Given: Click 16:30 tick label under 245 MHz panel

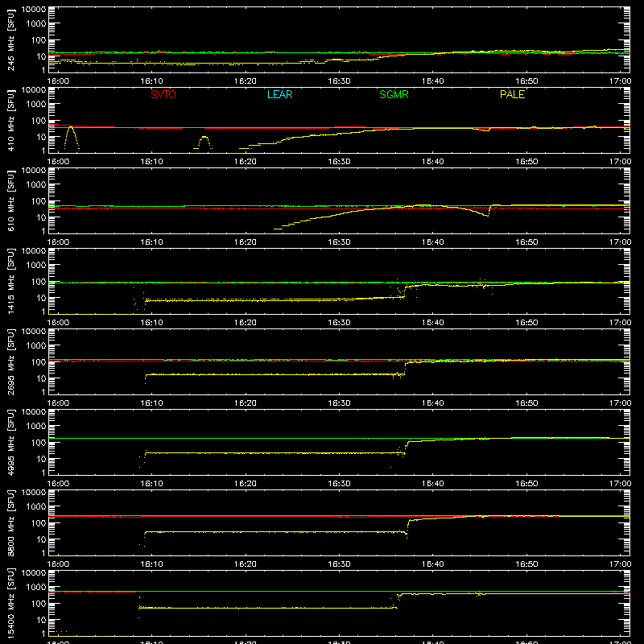Looking at the screenshot, I should (339, 81).
